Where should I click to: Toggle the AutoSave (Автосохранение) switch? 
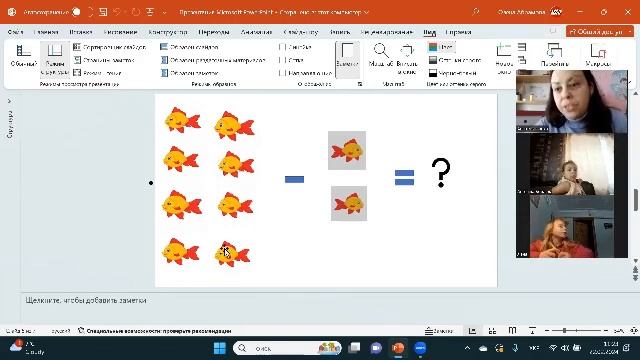(76, 12)
